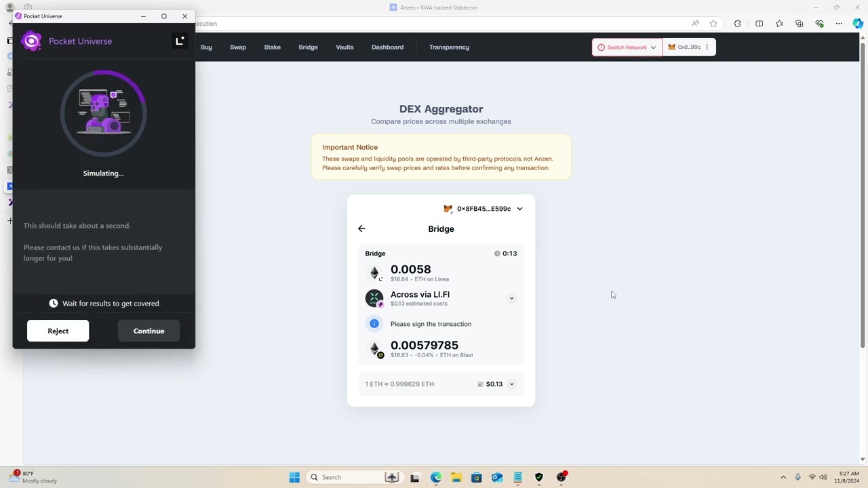Expand the $0.13 fee details chevron
The height and width of the screenshot is (488, 868).
pos(512,384)
